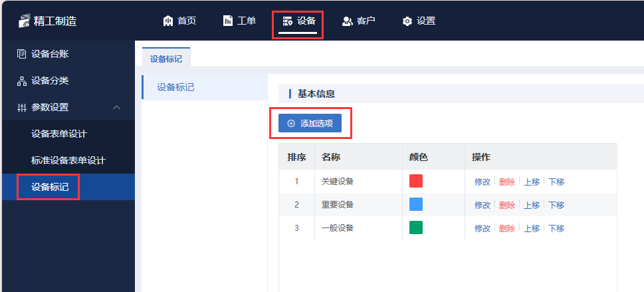Switch to the 设备标记 page tab
Image resolution: width=644 pixels, height=292 pixels.
pyautogui.click(x=166, y=59)
